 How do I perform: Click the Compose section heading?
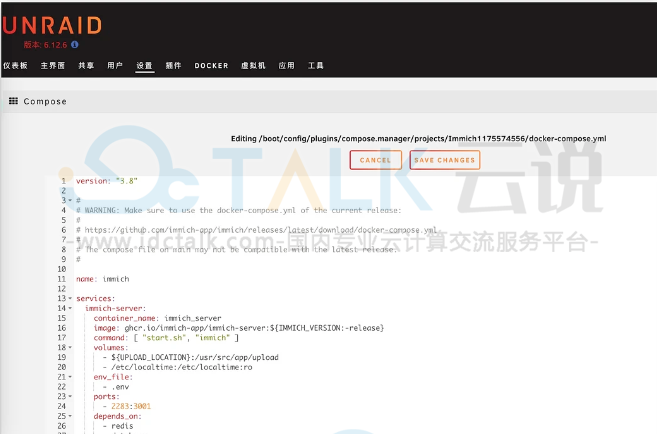point(45,101)
